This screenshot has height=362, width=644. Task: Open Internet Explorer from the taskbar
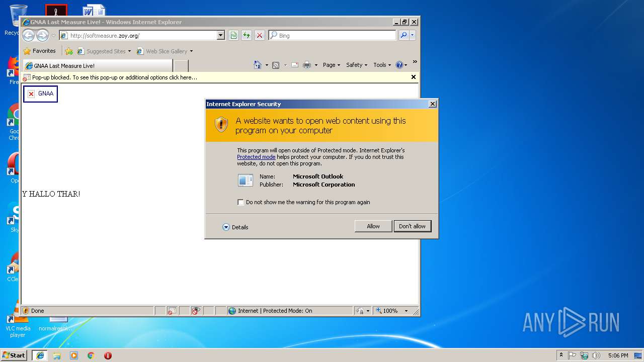[x=40, y=355]
